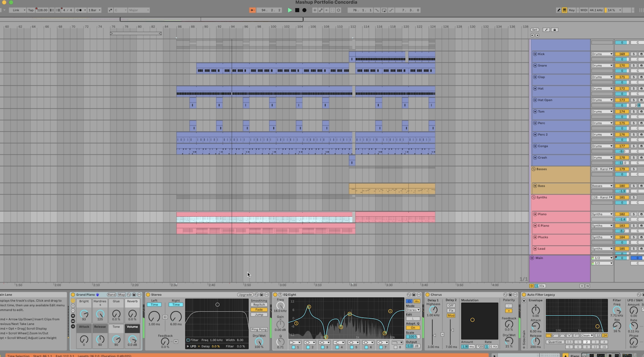This screenshot has height=357, width=644.
Task: Unfold the Snare track arrow
Action: click(535, 65)
